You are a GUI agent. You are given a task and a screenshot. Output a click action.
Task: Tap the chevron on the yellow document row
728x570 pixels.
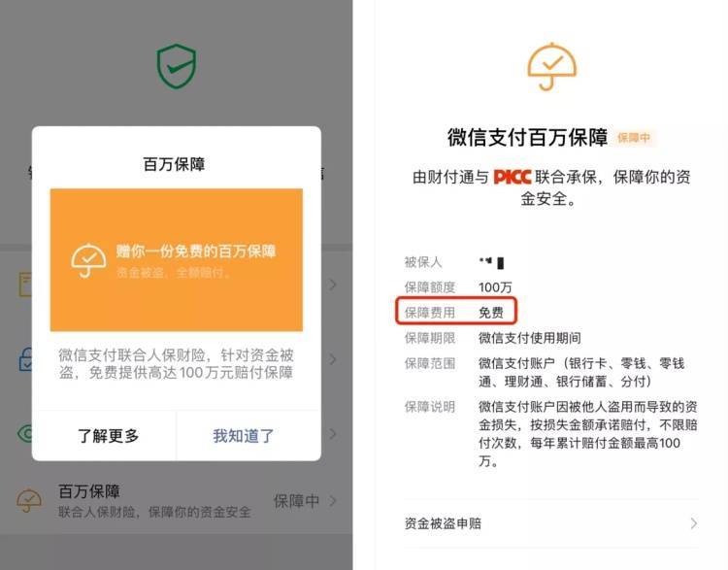[x=332, y=285]
